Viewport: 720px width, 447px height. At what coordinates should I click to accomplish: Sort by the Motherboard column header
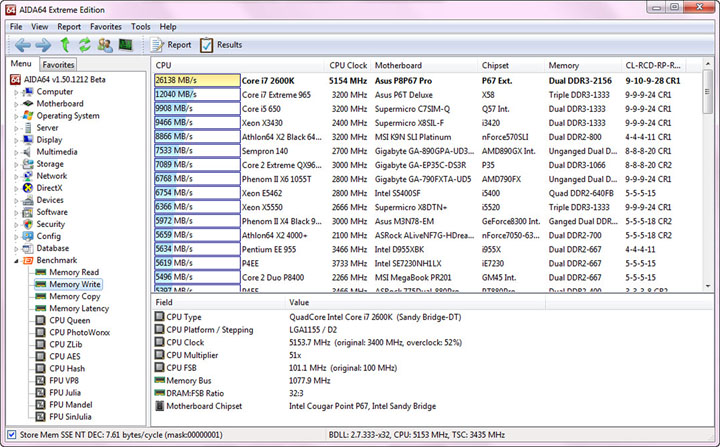(424, 65)
